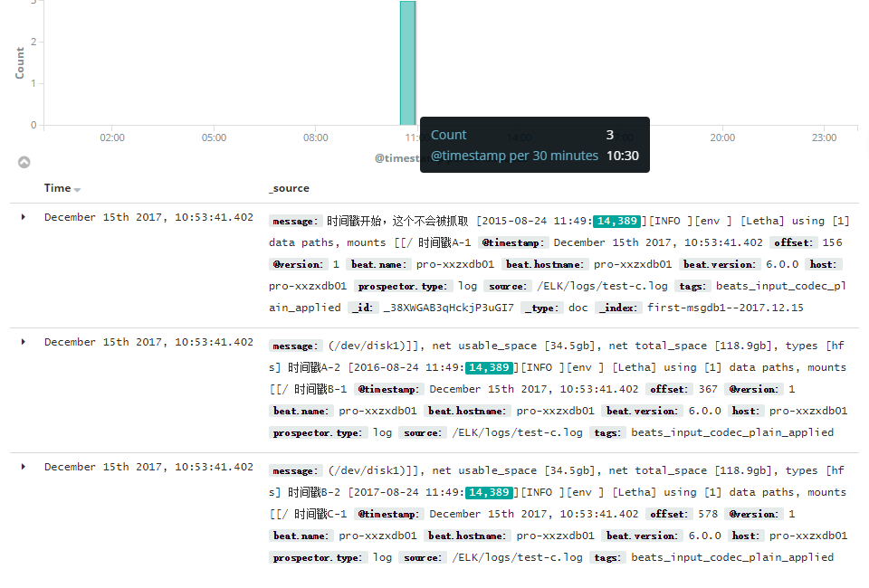Click the highlighted 14,389 in the 2016-08-24 message
This screenshot has height=588, width=869.
coord(489,367)
